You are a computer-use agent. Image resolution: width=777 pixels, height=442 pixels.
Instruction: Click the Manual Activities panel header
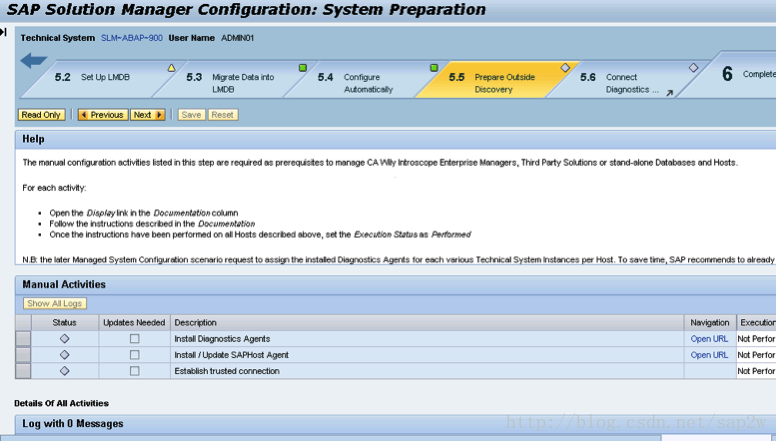pyautogui.click(x=395, y=284)
